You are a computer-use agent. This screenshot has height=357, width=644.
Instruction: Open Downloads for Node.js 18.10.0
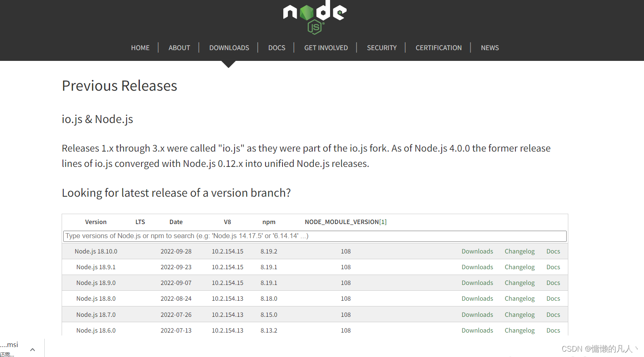pos(477,251)
